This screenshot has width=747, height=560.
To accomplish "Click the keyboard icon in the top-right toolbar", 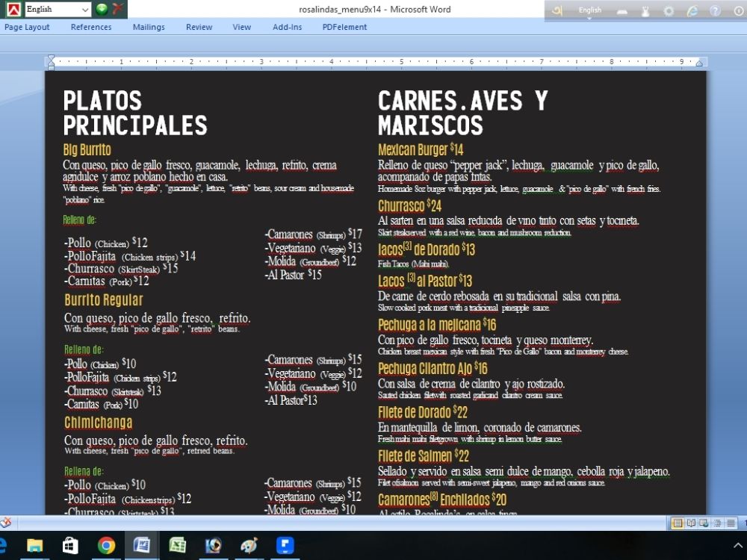I will [622, 11].
